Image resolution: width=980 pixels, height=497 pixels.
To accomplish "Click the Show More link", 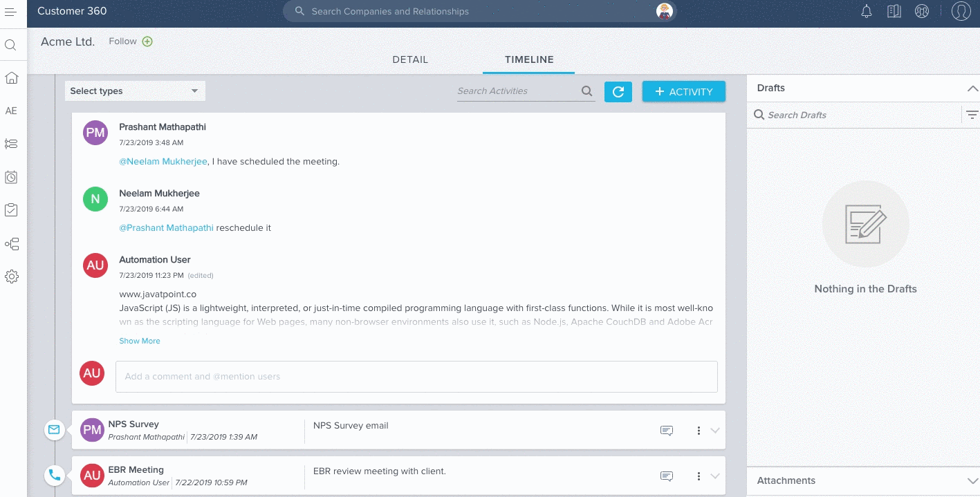I will pos(140,341).
